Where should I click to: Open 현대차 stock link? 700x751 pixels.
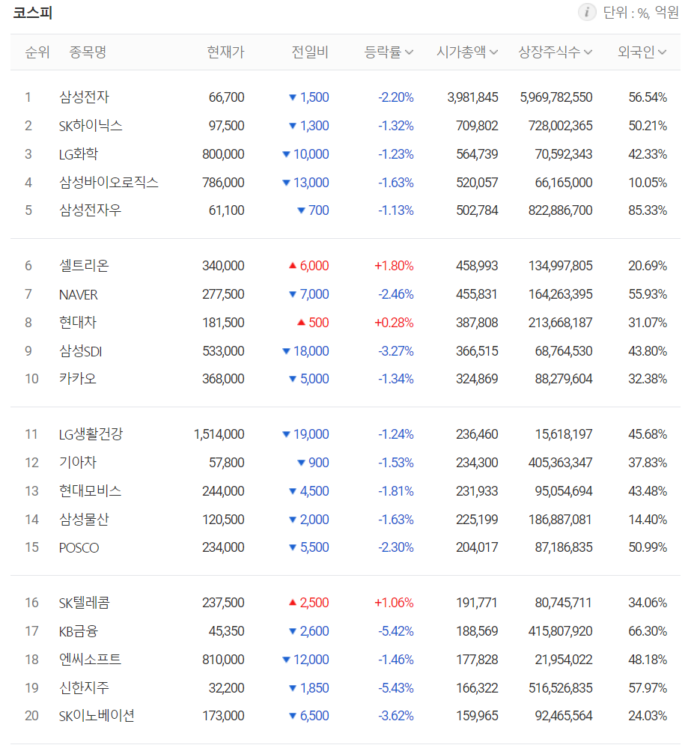78,323
